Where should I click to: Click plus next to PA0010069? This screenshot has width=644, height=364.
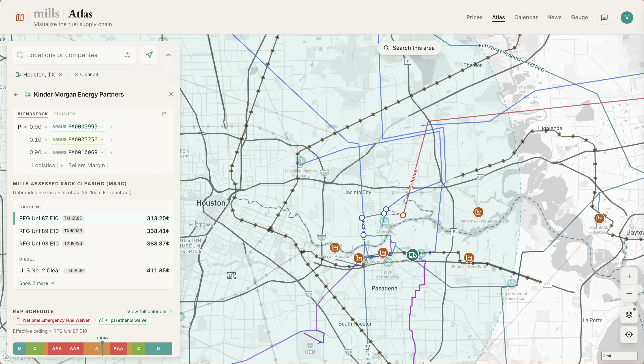coord(111,153)
